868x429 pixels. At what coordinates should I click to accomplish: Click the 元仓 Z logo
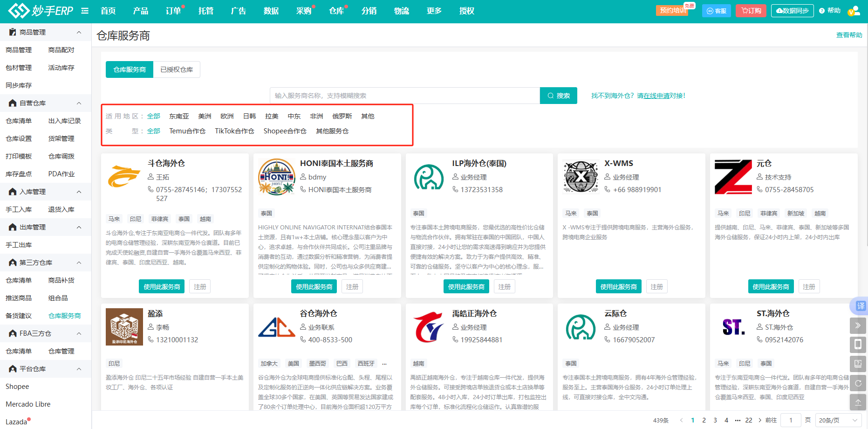tap(733, 177)
